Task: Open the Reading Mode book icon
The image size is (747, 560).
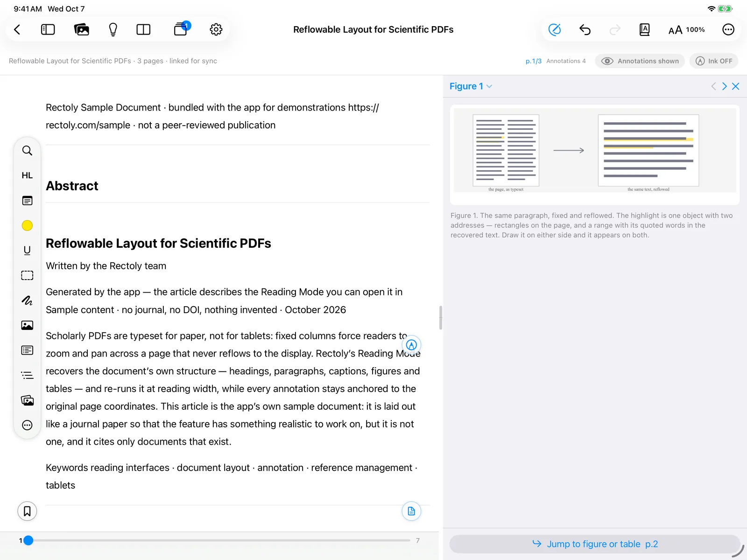Action: pos(644,30)
